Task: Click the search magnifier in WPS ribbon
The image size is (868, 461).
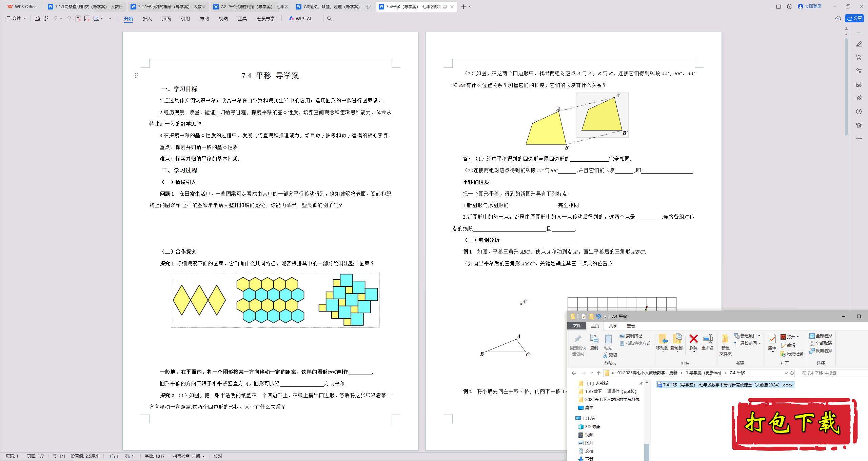Action: click(330, 19)
